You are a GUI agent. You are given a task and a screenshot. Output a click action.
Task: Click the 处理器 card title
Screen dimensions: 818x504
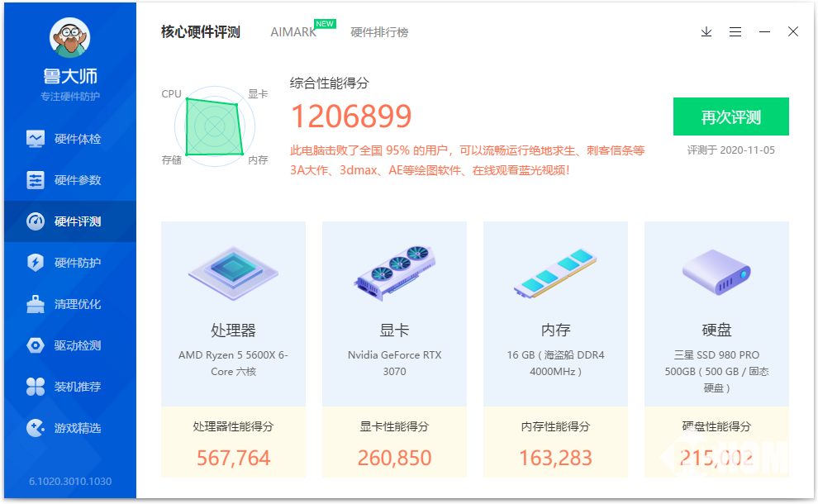click(x=233, y=330)
